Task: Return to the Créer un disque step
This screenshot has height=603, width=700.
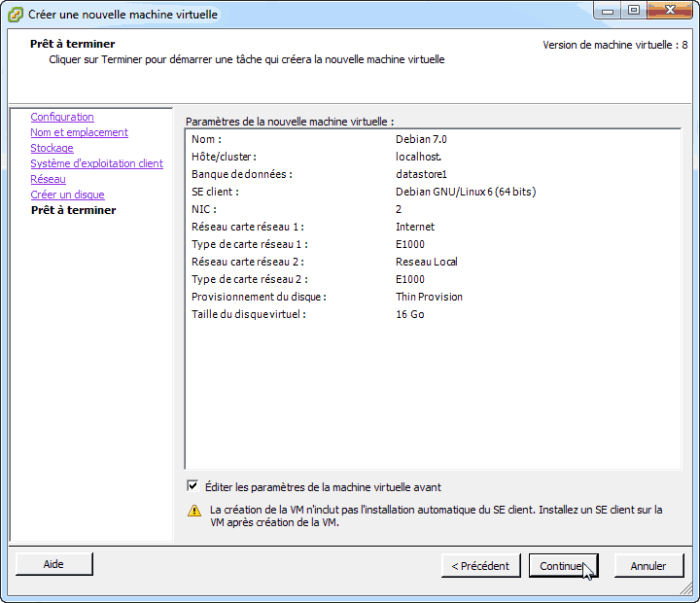Action: [x=67, y=195]
